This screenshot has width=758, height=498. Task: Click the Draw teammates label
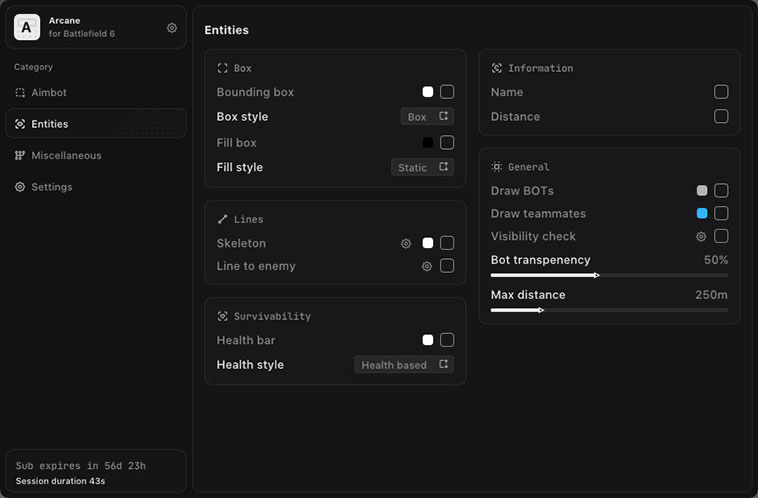[538, 214]
